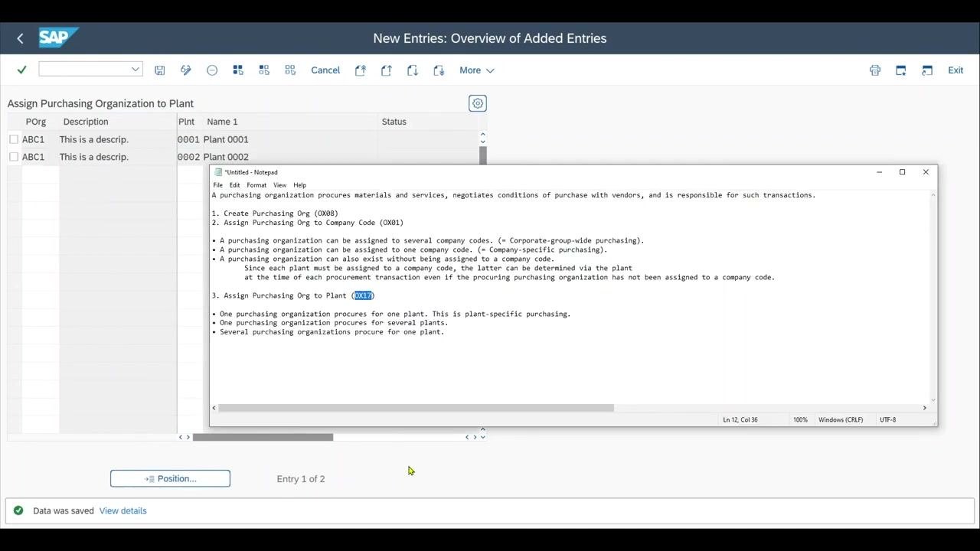Expand the More menu
This screenshot has width=980, height=551.
(476, 70)
